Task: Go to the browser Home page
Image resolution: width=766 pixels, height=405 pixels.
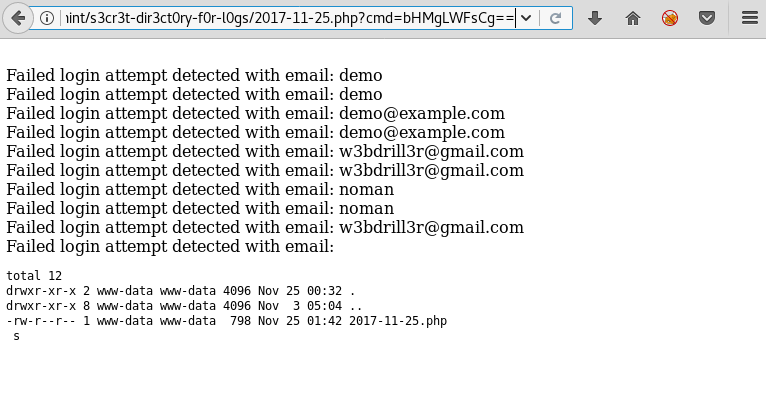Action: 633,19
